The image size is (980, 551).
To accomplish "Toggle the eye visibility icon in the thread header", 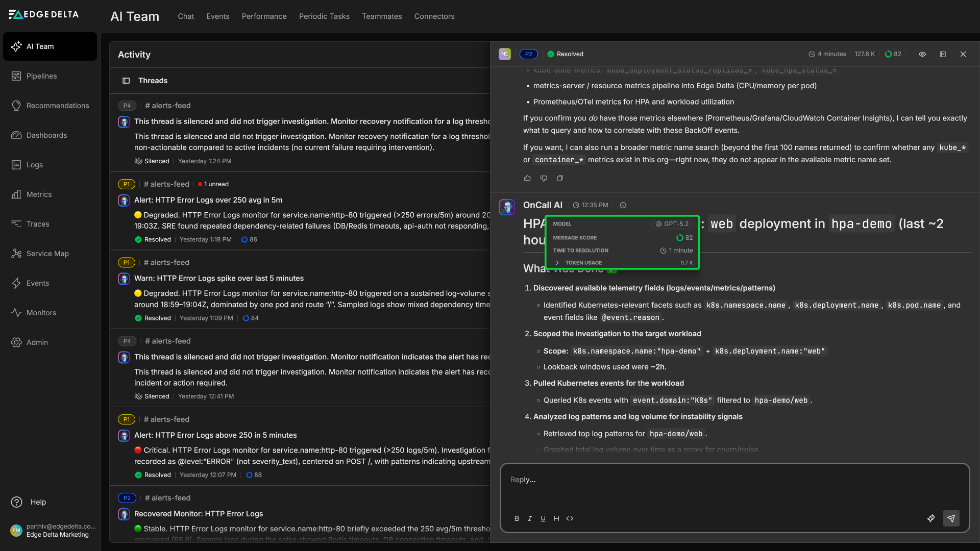I will [x=922, y=54].
